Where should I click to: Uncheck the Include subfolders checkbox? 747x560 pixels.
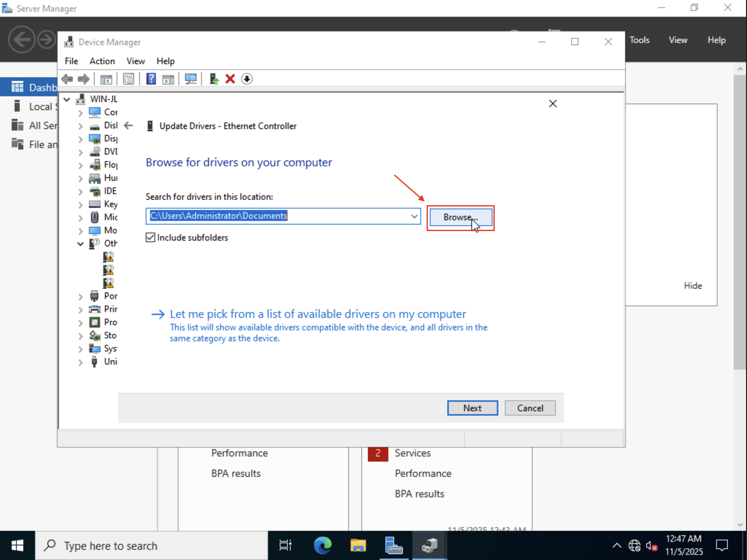click(150, 238)
